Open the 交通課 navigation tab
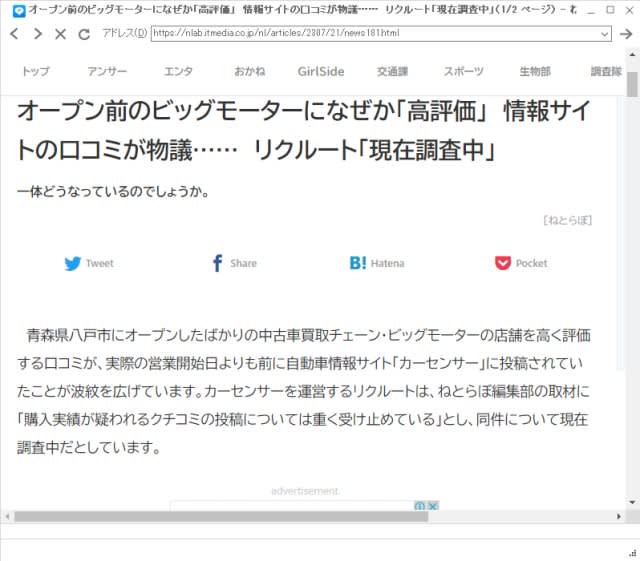 [392, 71]
